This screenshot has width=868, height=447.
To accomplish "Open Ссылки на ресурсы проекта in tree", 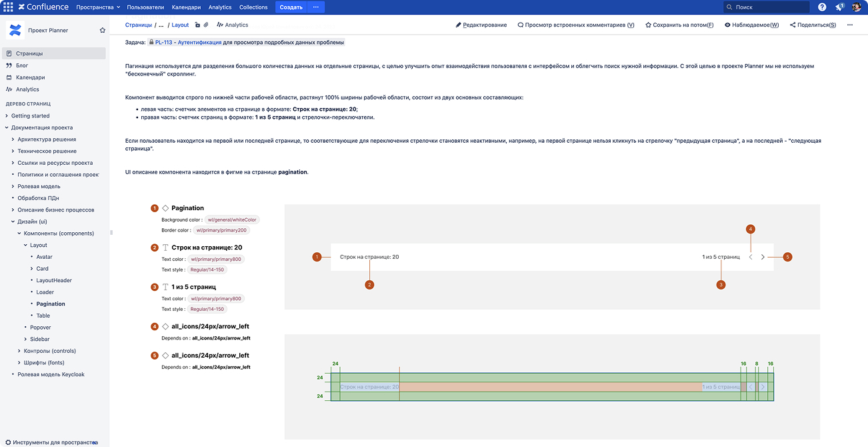I will pyautogui.click(x=55, y=163).
